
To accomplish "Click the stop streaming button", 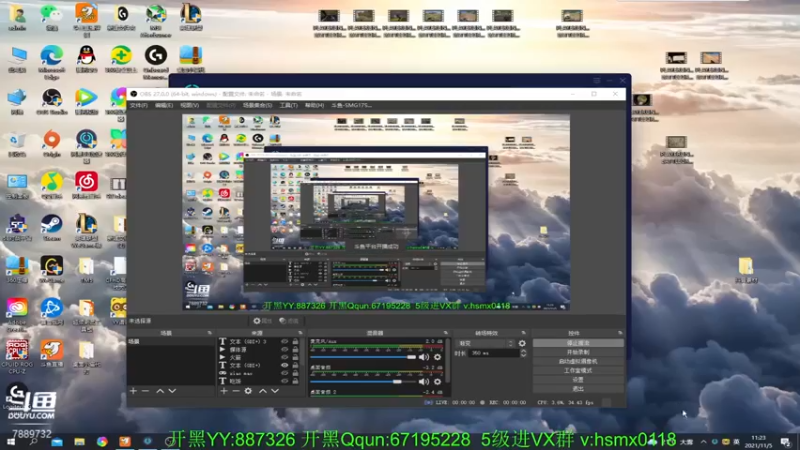I will [x=578, y=343].
